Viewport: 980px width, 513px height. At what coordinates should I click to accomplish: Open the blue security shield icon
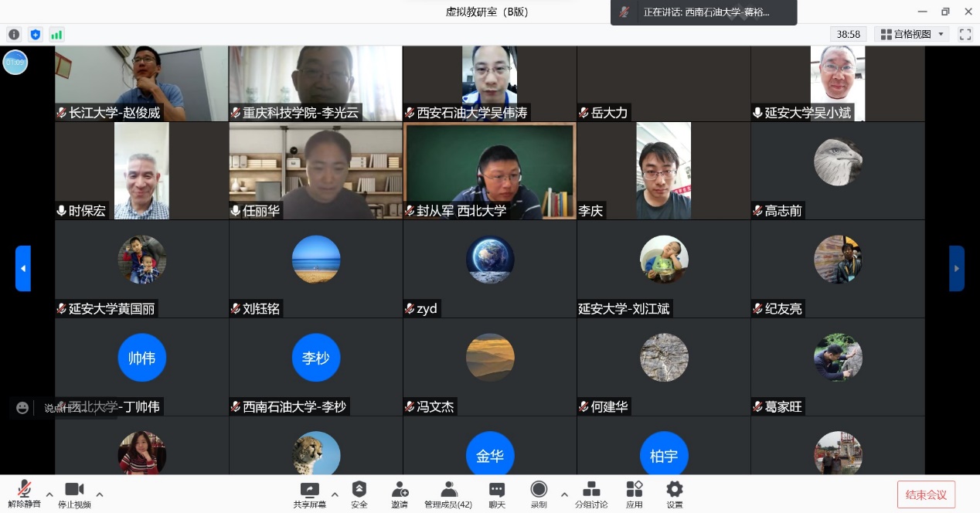pos(35,34)
